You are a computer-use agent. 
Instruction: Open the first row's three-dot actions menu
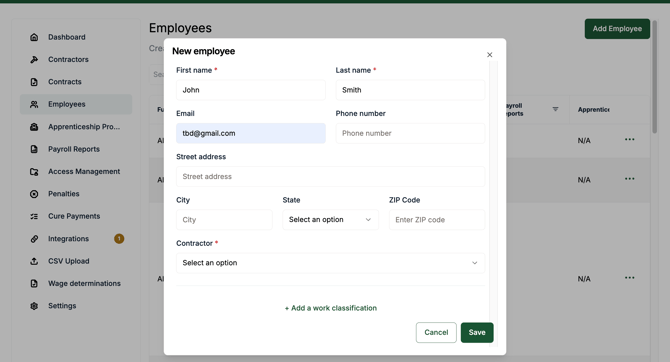click(x=629, y=139)
